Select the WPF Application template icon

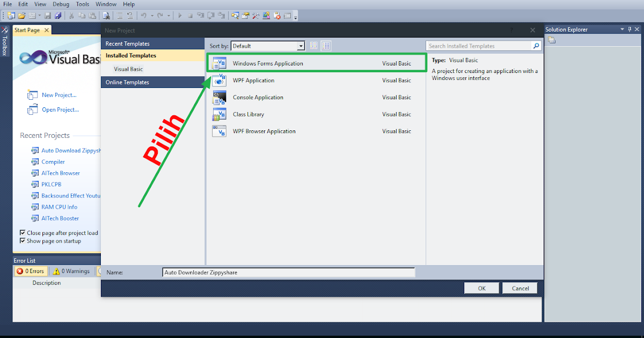point(219,80)
